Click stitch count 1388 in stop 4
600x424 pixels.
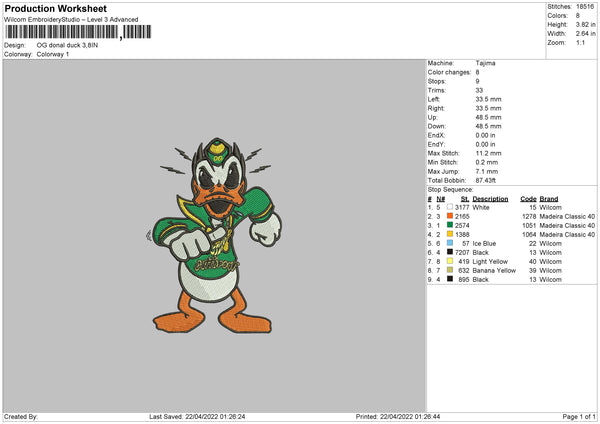(x=462, y=235)
